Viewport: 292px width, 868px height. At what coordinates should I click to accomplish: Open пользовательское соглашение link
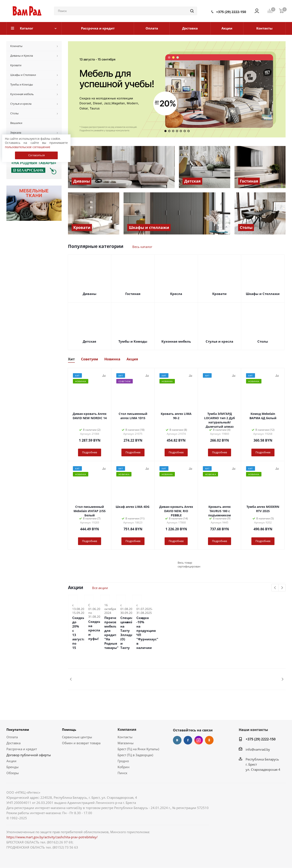point(27,147)
